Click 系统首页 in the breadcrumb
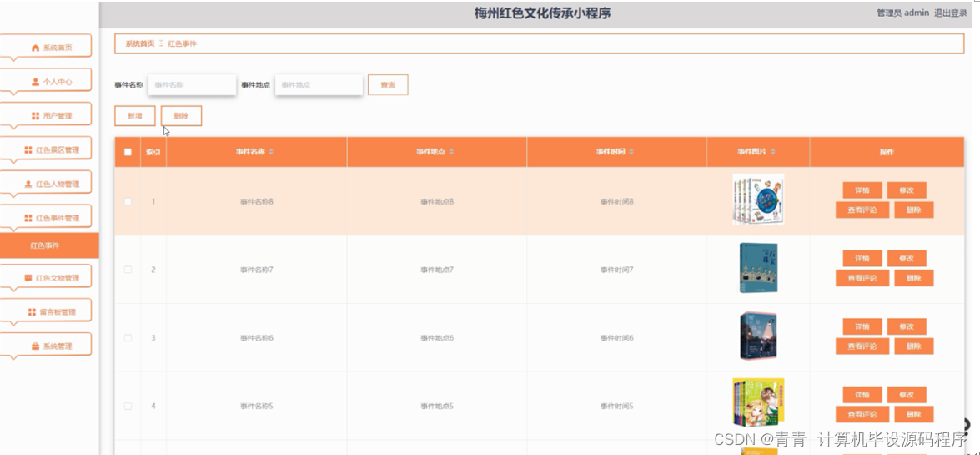Viewport: 980px width, 455px height. (x=139, y=43)
